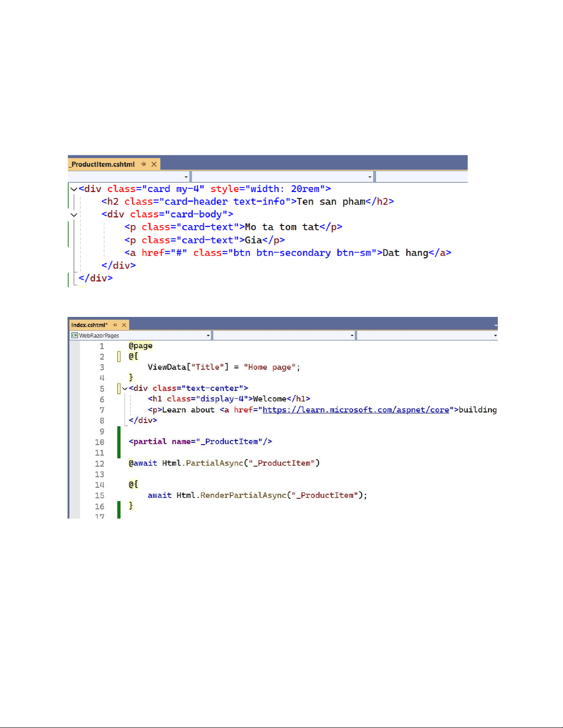
Task: Place cursor on the partial name="_ProductItem" tag
Action: pyautogui.click(x=200, y=442)
